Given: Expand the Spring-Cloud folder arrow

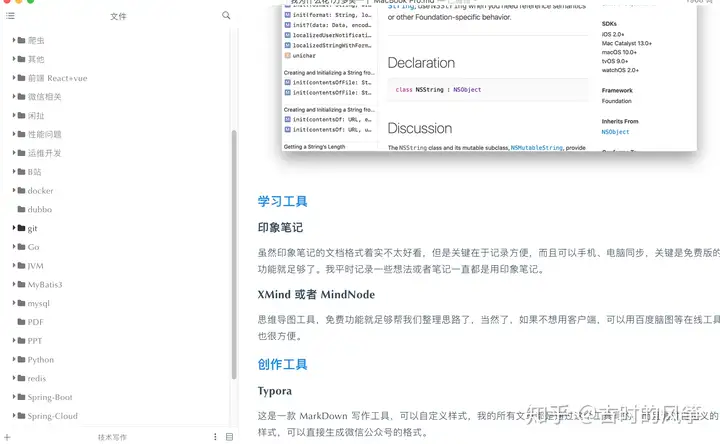Looking at the screenshot, I should (x=14, y=416).
